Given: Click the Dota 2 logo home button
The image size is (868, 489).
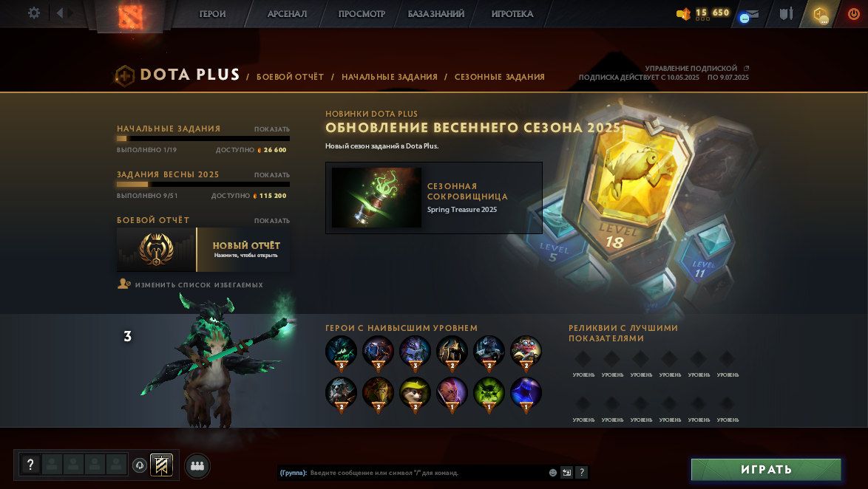Looking at the screenshot, I should pyautogui.click(x=130, y=15).
